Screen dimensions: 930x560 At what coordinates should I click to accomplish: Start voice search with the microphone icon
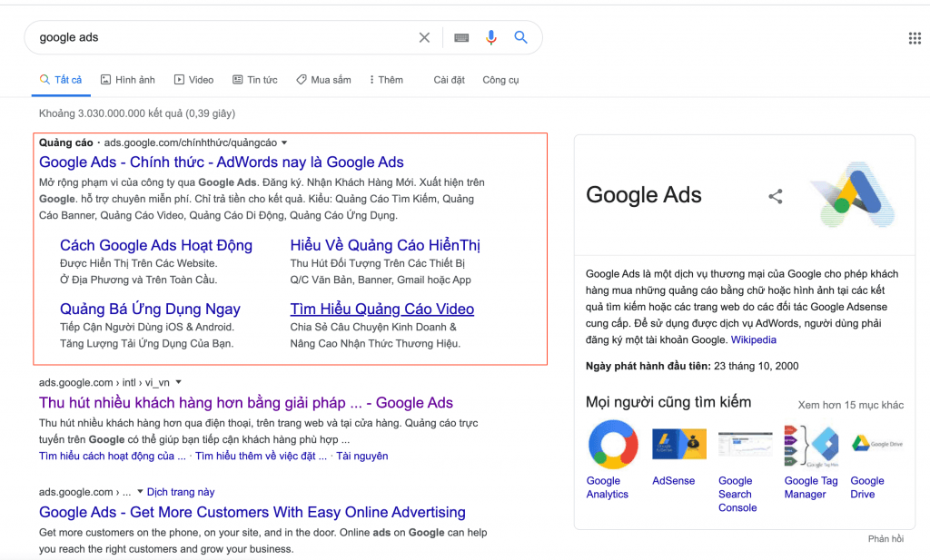tap(491, 38)
